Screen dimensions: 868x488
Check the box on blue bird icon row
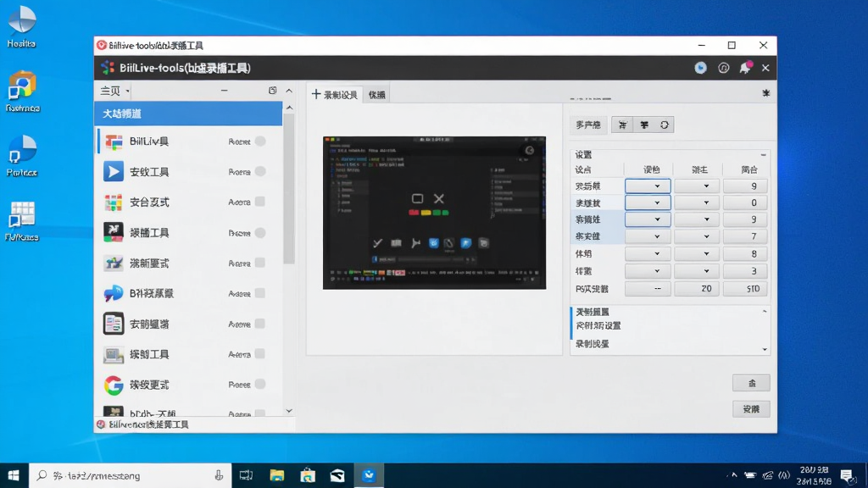click(260, 293)
